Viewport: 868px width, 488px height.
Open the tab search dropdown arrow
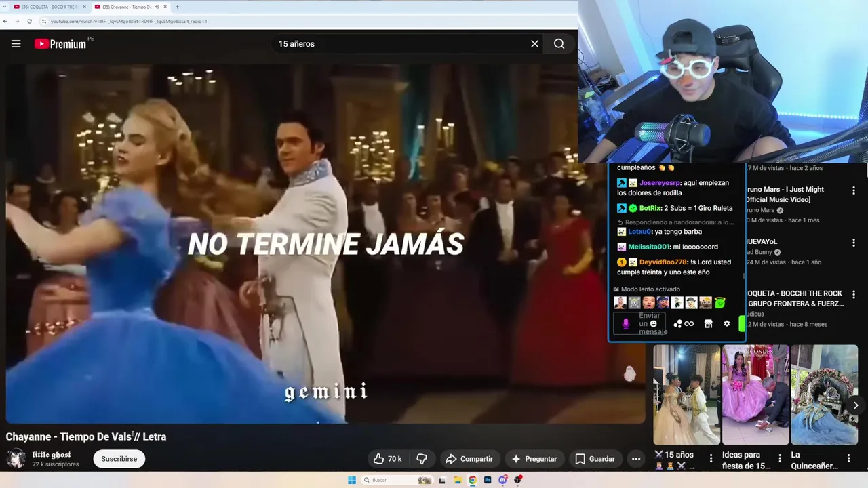[x=4, y=7]
